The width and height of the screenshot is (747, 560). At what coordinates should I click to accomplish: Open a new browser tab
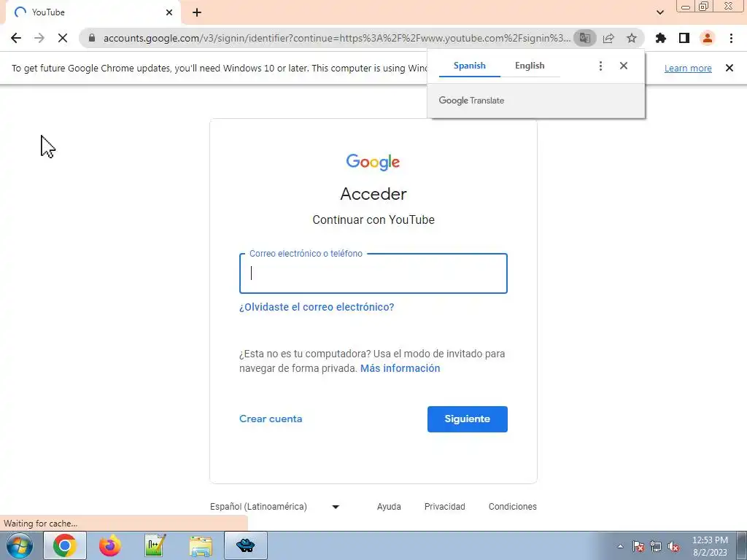click(197, 12)
